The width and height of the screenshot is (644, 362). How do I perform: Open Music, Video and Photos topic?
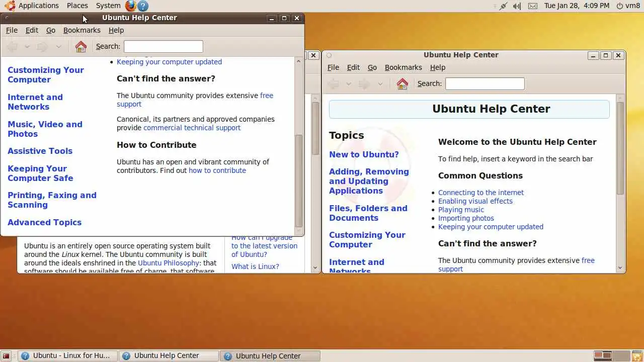click(45, 129)
